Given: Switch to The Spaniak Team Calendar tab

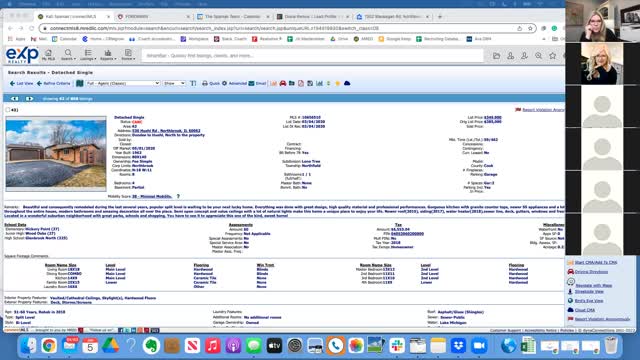Looking at the screenshot, I should tap(233, 17).
